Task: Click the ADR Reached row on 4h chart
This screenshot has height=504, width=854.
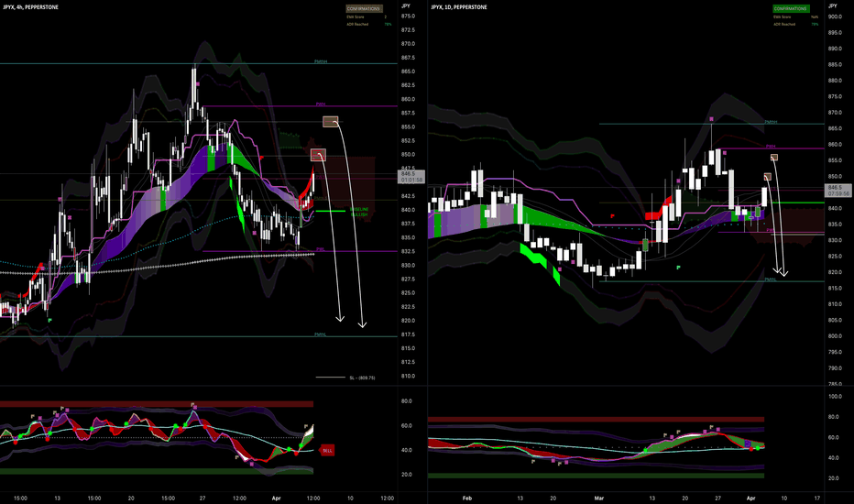Action: pyautogui.click(x=368, y=24)
